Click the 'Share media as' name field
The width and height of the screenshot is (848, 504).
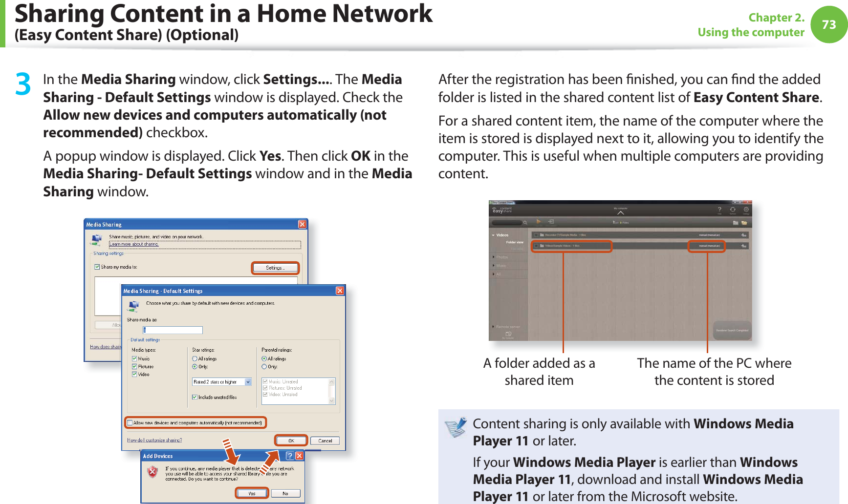pyautogui.click(x=173, y=330)
